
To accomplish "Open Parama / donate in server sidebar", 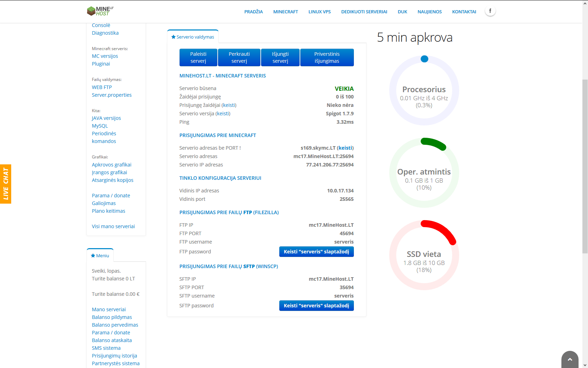I will click(x=111, y=196).
